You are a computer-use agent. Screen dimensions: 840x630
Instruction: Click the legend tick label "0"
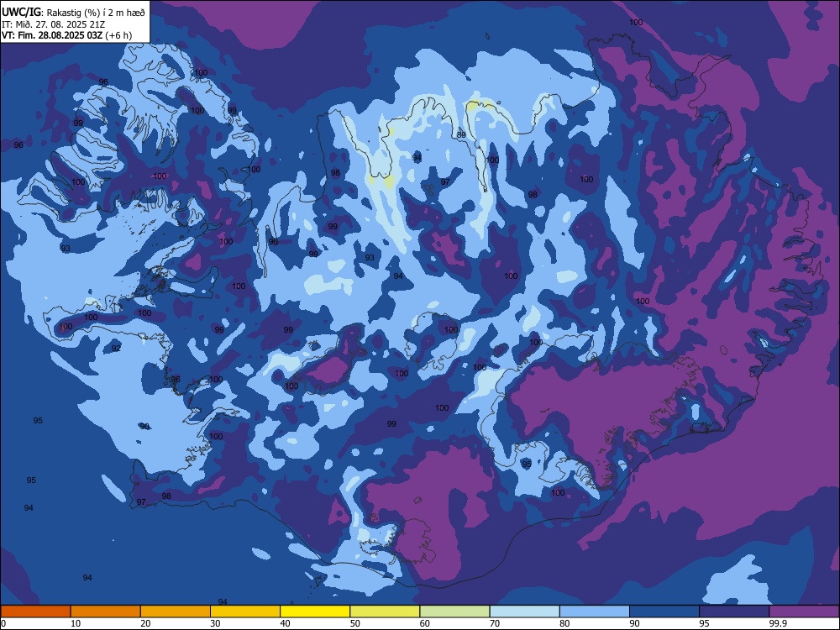tap(3, 623)
